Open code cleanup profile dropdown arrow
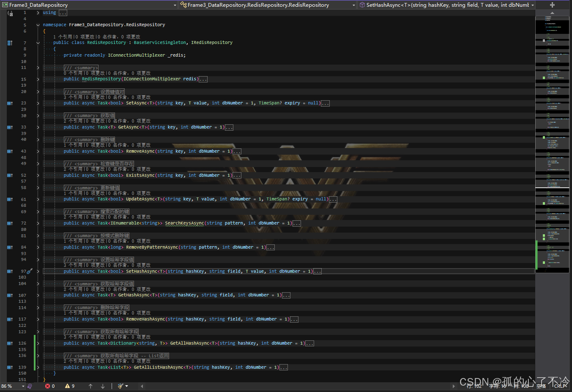Screen dimensions: 572x392 tap(127, 386)
